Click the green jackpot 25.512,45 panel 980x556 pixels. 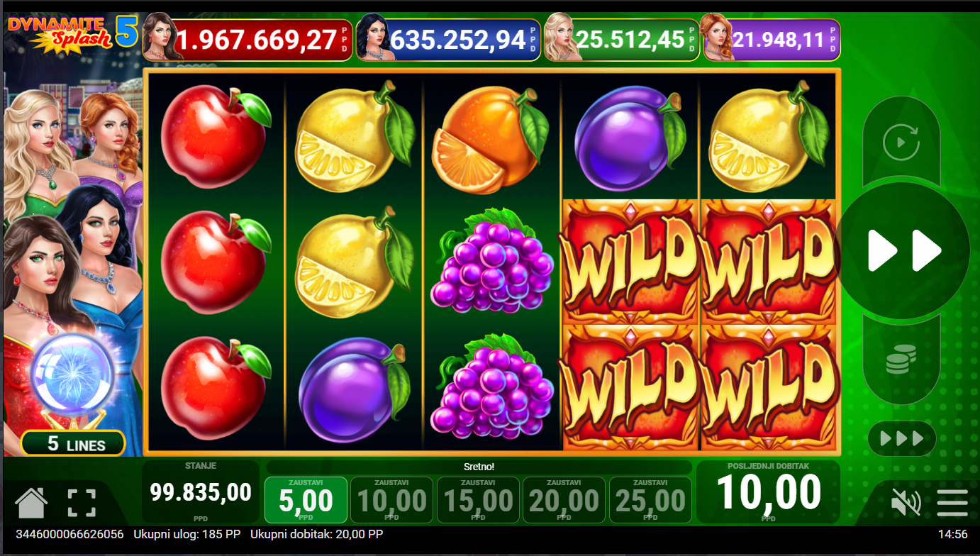(622, 40)
